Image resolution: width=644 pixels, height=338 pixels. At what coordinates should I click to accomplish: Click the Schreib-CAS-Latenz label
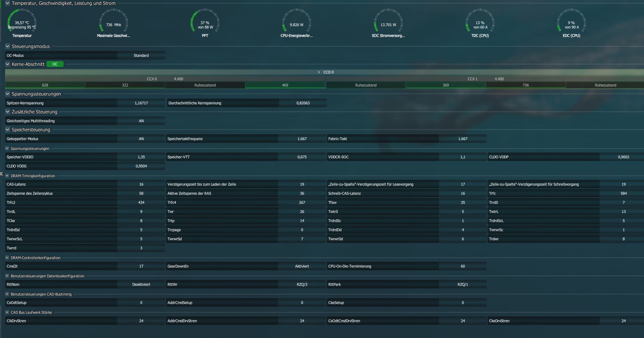pos(344,193)
